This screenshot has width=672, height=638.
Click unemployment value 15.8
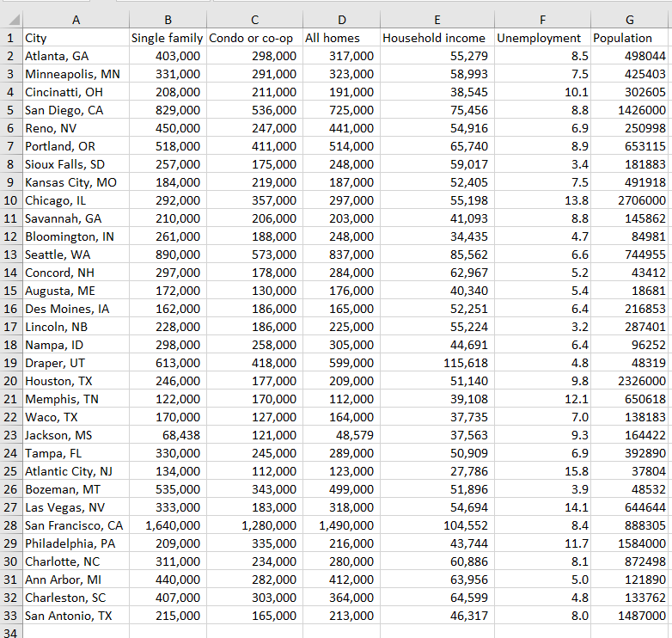[542, 471]
